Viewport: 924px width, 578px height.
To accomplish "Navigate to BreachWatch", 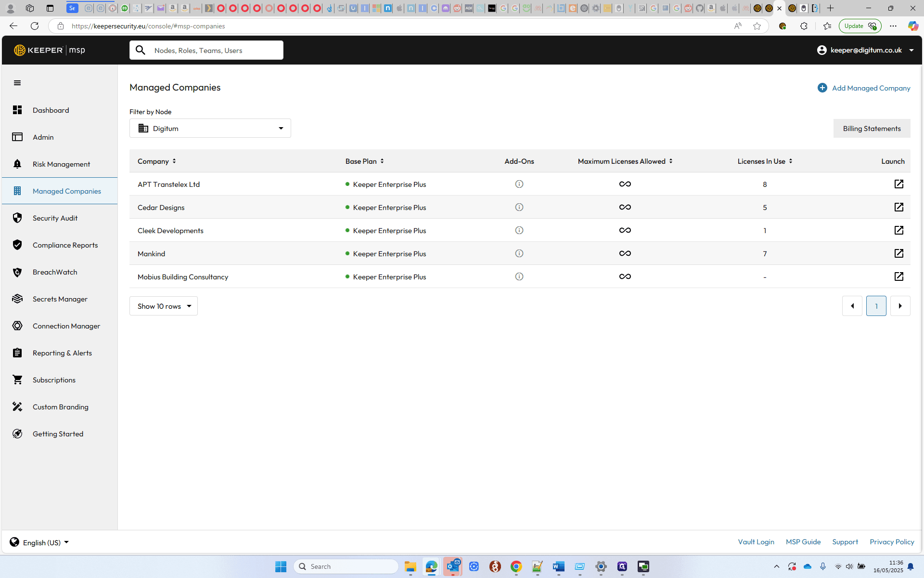I will 60,272.
